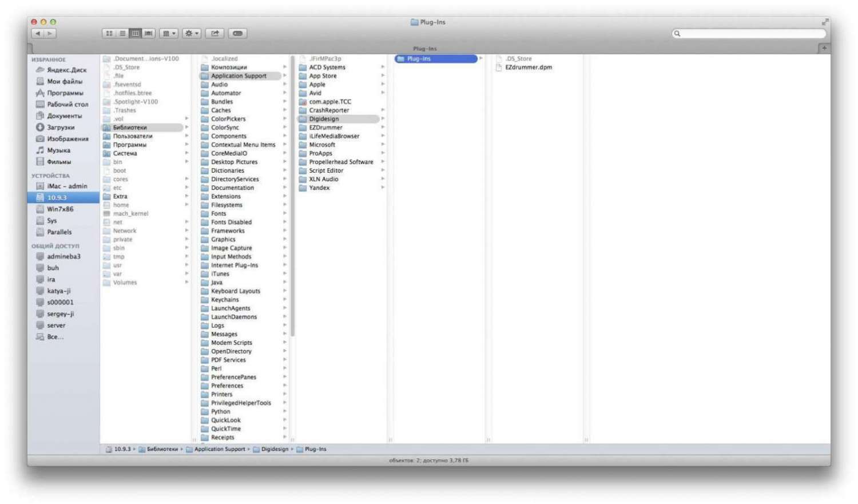Select the .DS_Store file in Plug-Ins
This screenshot has height=504, width=858.
click(x=519, y=58)
